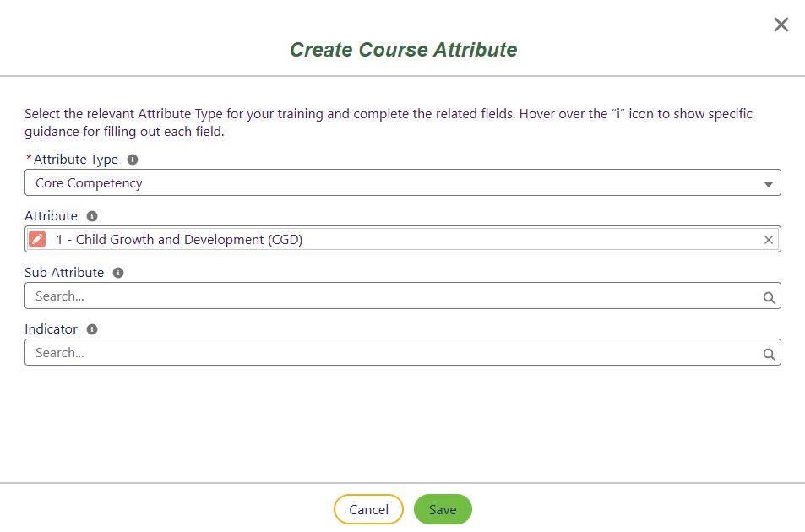
Task: Show guidance for Sub Attribute info icon
Action: tap(118, 273)
